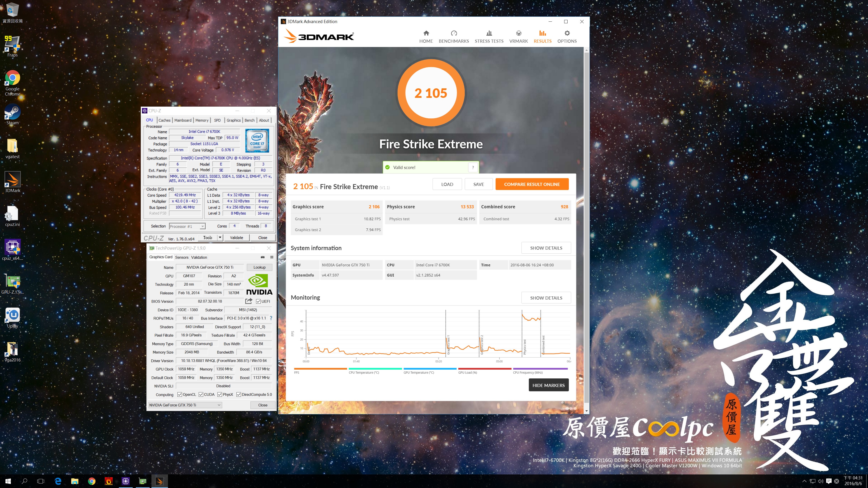868x488 pixels.
Task: Click the Bus Interface question mark in GPU-Z
Action: click(x=271, y=318)
